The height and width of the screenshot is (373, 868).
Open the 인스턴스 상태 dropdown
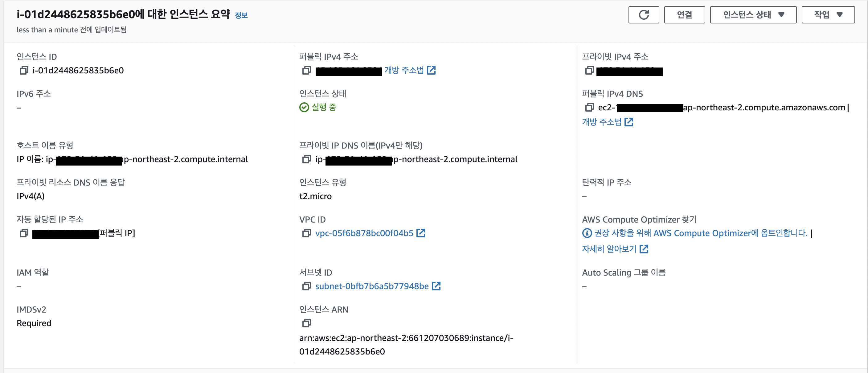(x=753, y=15)
